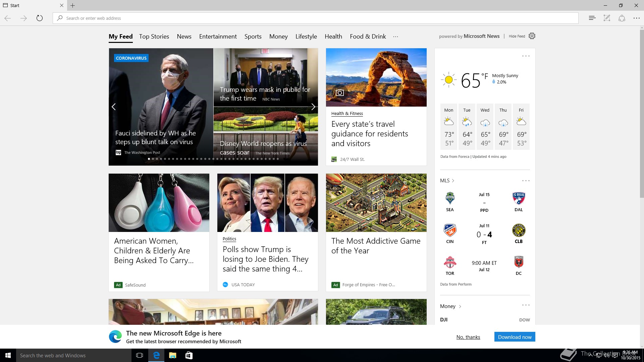Open Health & Fitness category link
644x362 pixels.
(347, 114)
